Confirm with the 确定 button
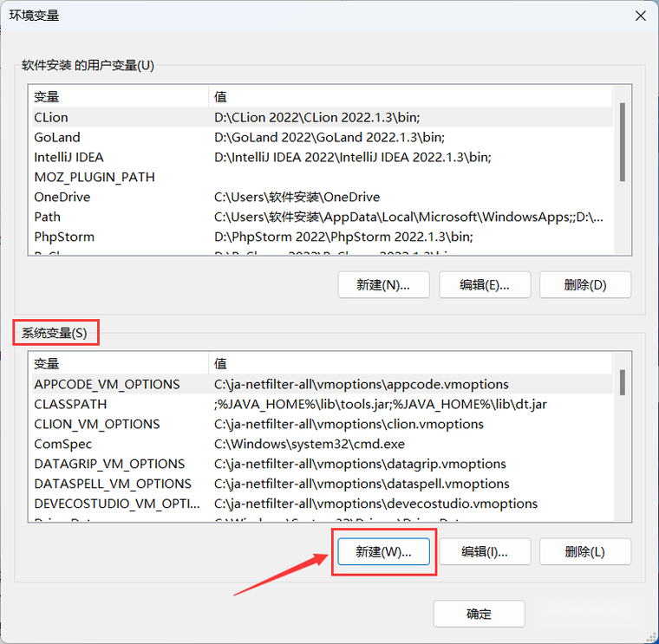 (480, 614)
